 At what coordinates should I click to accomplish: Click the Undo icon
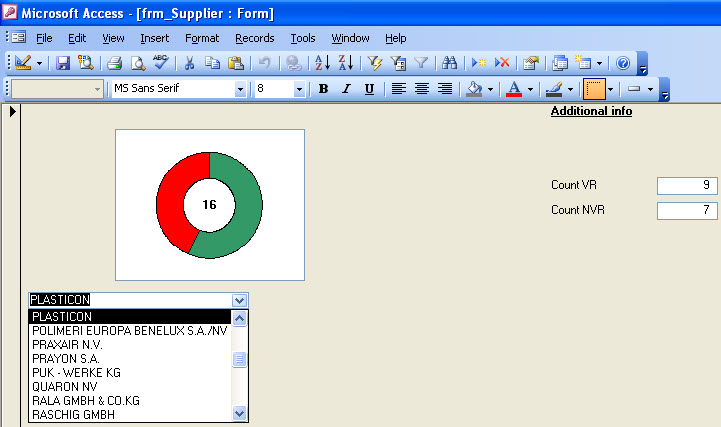264,63
